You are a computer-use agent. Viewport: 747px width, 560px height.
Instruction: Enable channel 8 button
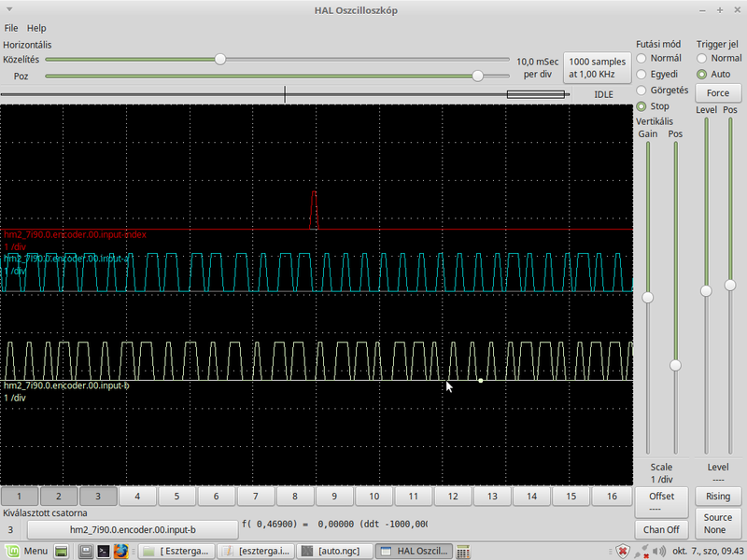pos(295,497)
